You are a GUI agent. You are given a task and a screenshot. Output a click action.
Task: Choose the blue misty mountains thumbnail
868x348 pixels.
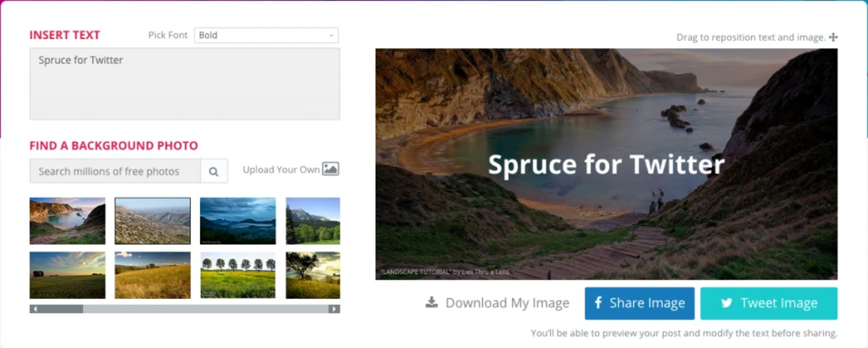coord(238,221)
